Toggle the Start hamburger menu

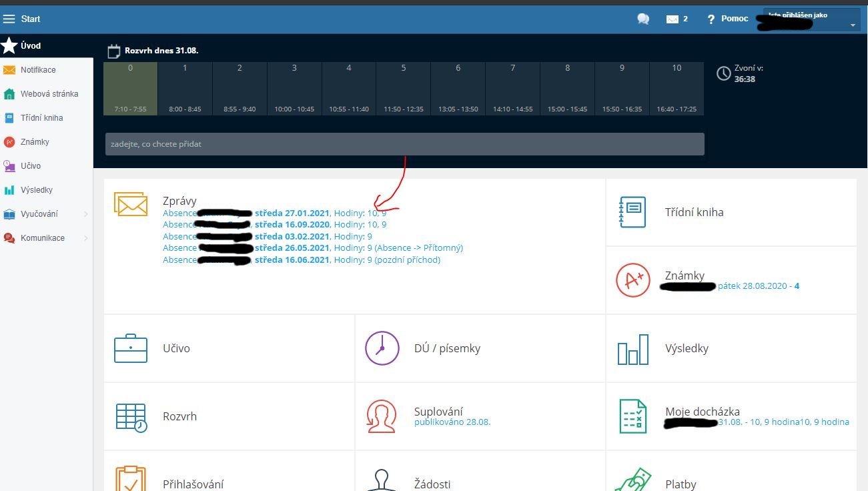click(9, 19)
